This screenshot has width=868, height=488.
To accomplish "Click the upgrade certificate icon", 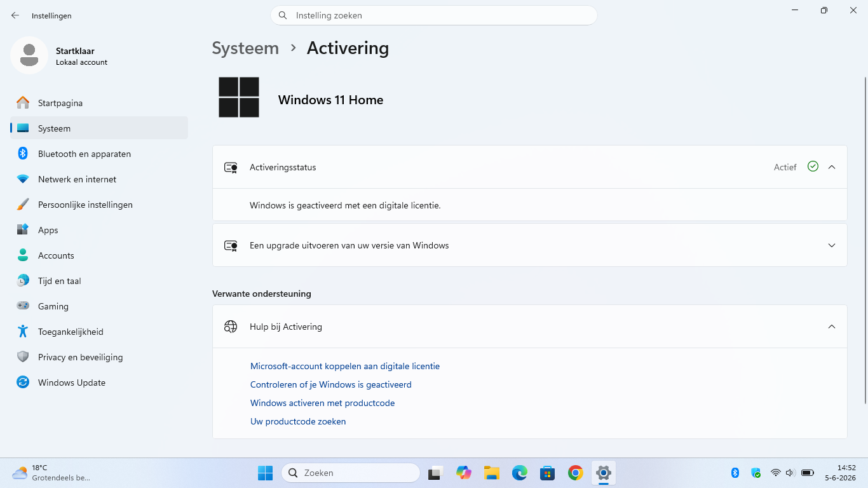I will pos(231,246).
